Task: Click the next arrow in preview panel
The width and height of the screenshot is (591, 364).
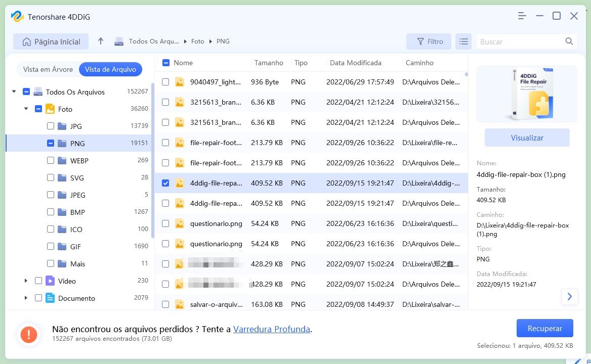Action: pos(570,297)
